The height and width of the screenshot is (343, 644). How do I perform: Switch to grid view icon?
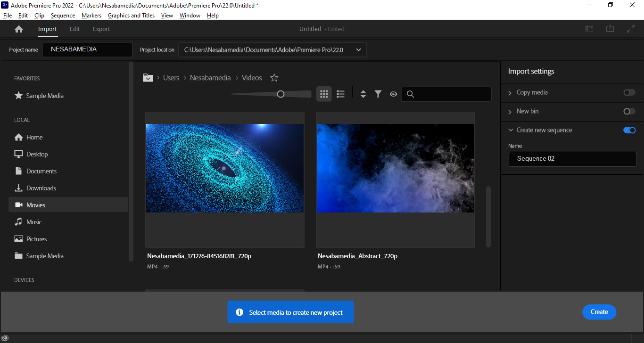[x=324, y=94]
